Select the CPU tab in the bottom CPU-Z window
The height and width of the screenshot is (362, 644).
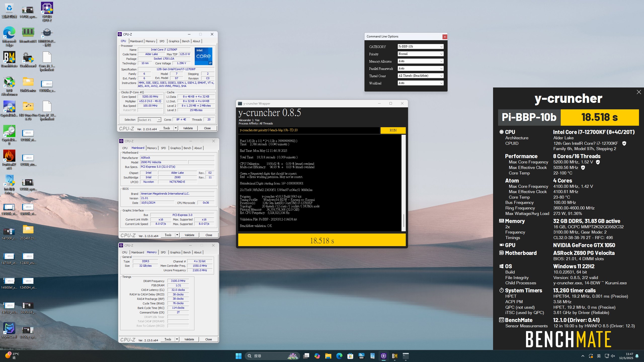tap(125, 252)
